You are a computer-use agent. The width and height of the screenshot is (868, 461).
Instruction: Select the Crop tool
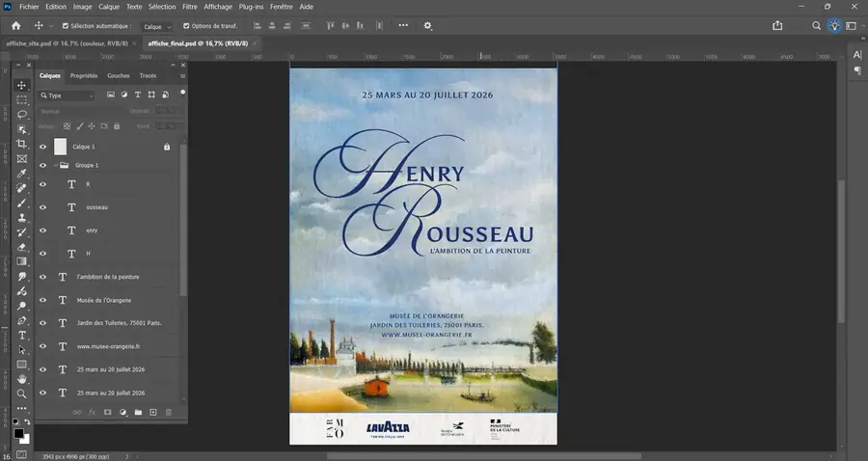coord(21,144)
